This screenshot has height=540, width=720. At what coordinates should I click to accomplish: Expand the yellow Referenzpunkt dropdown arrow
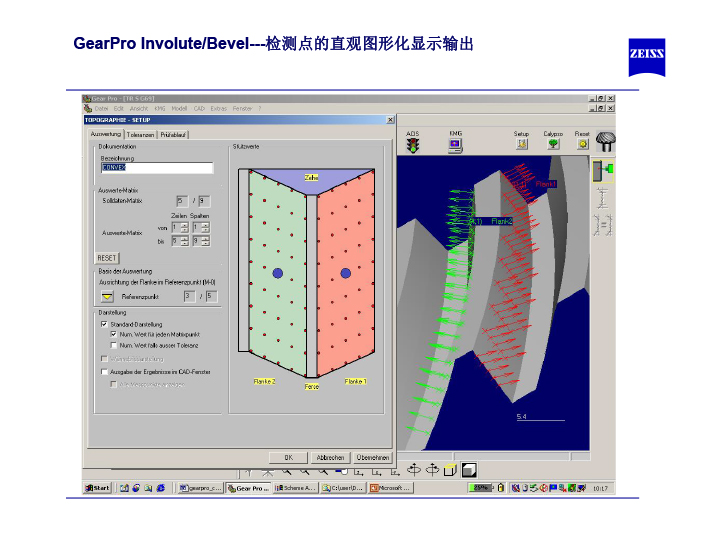[x=107, y=296]
